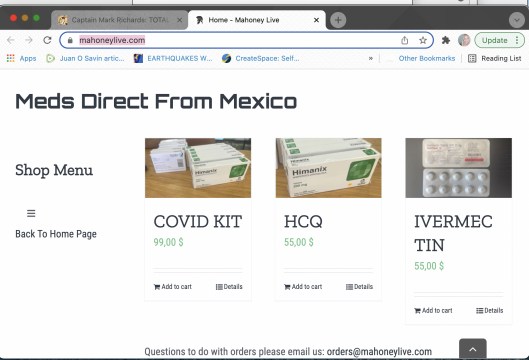Open a new browser tab
The height and width of the screenshot is (360, 529).
(338, 20)
